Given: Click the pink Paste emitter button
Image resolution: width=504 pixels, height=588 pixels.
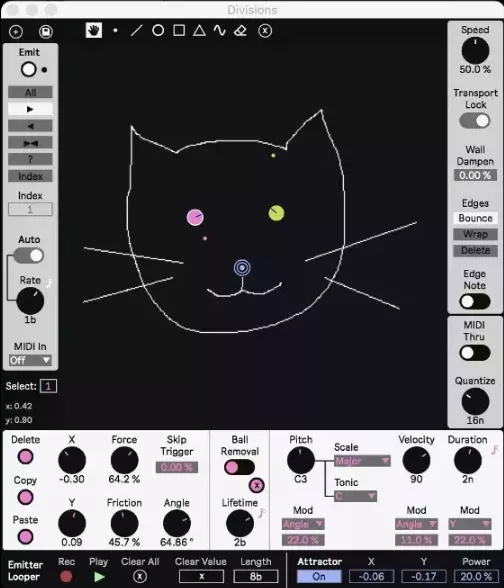Looking at the screenshot, I should [25, 537].
